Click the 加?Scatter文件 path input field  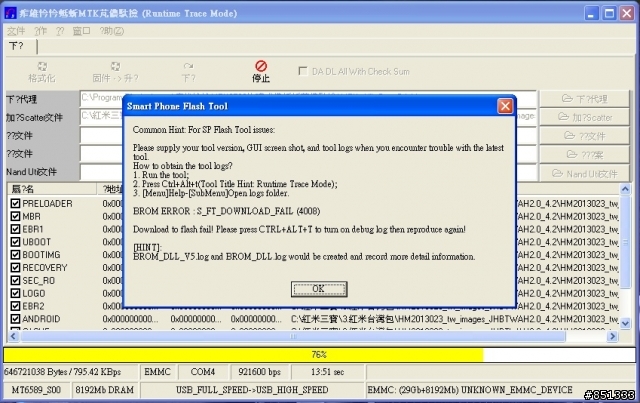pyautogui.click(x=308, y=117)
